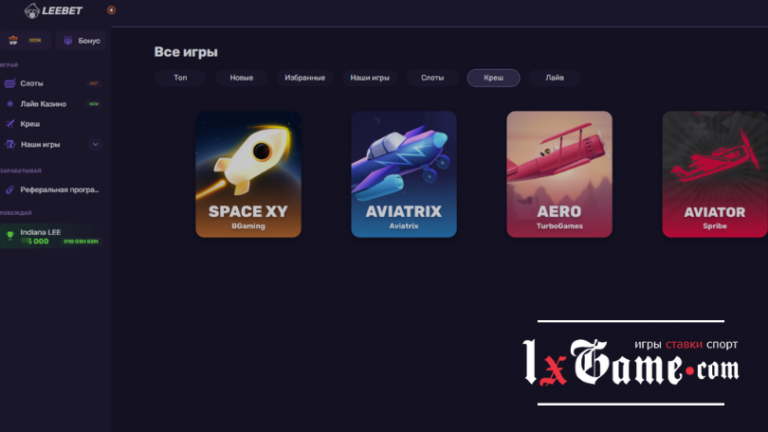Click the Indiana LEE trophy icon
Screen dimensions: 768x432
[10, 236]
